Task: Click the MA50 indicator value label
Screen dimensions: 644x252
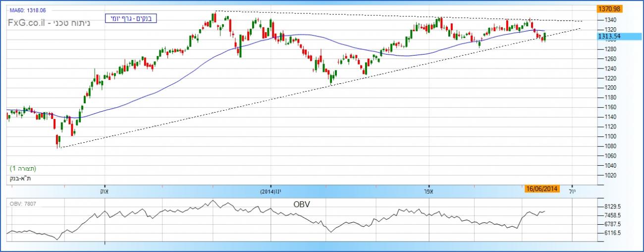Action: (29, 10)
